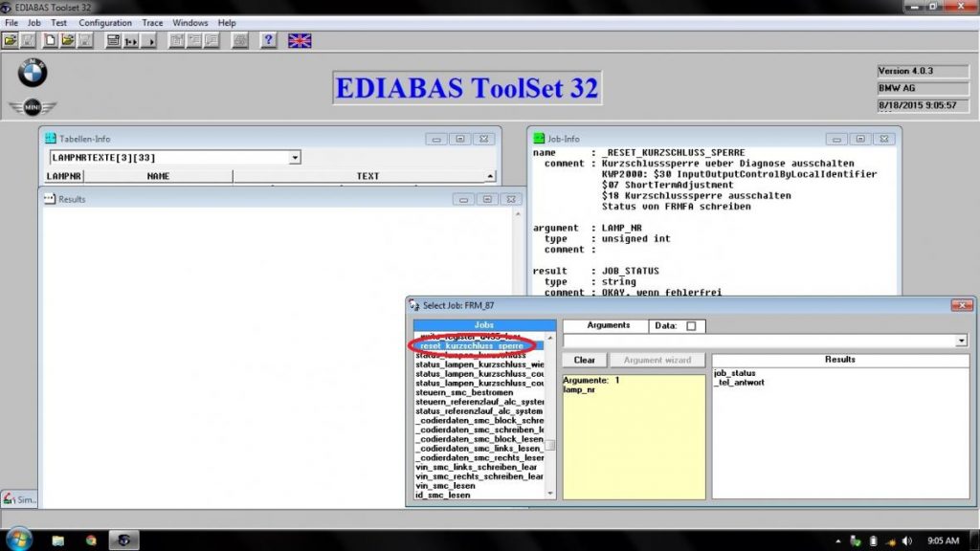
Task: Click the Results window title icon
Action: [x=50, y=199]
